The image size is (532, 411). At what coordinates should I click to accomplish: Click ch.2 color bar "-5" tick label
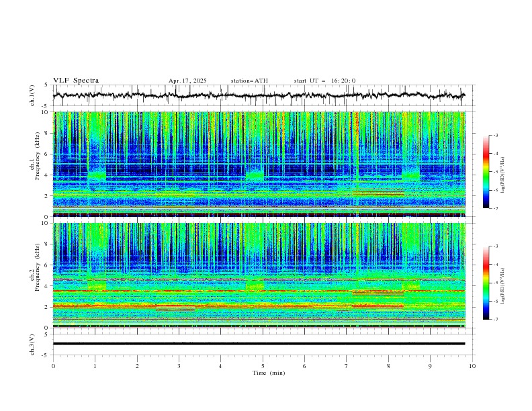coord(495,283)
